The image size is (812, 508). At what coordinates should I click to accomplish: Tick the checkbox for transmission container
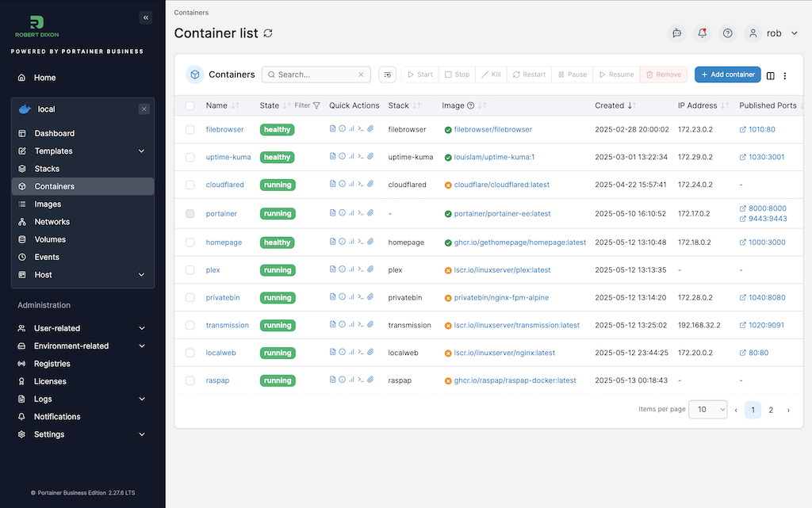point(190,325)
